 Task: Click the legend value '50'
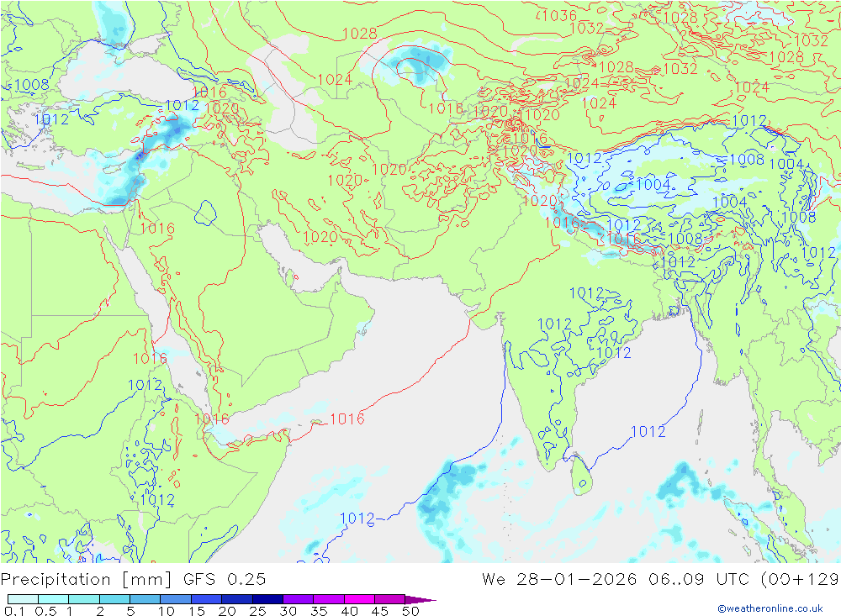410,611
